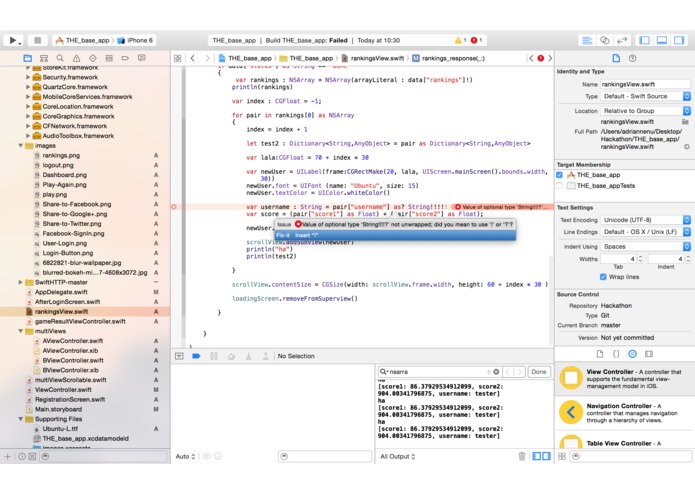Check THE_base_appTests target membership
This screenshot has height=494, width=695.
coord(559,186)
